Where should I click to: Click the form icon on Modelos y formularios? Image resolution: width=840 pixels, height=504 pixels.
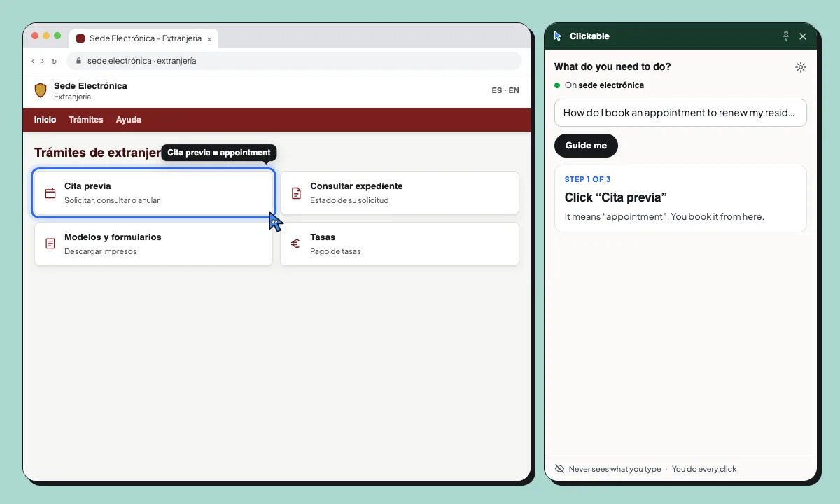click(50, 244)
